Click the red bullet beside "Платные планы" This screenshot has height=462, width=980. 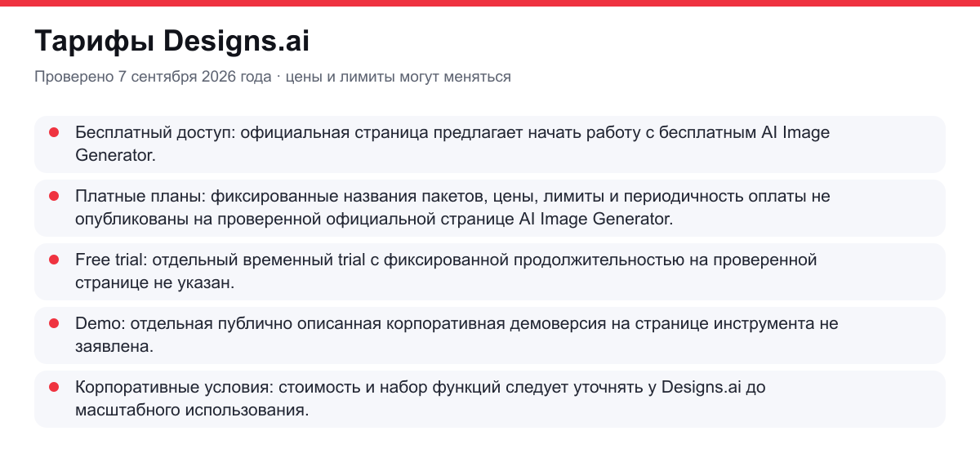(54, 196)
